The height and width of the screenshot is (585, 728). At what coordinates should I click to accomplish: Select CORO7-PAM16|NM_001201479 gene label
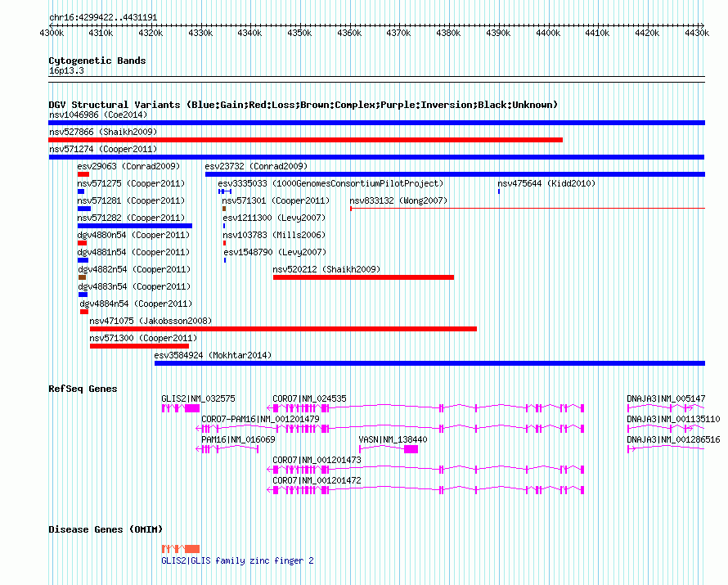[260, 419]
